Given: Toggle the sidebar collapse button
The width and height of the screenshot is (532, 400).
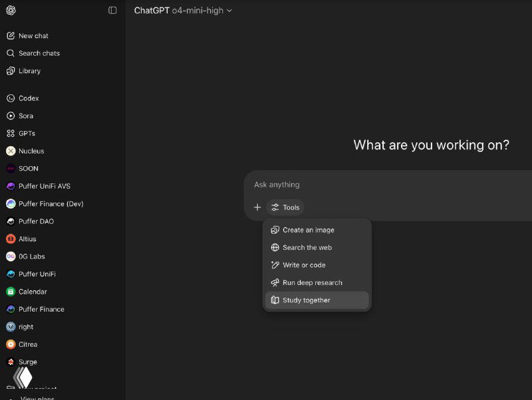Looking at the screenshot, I should pos(112,10).
